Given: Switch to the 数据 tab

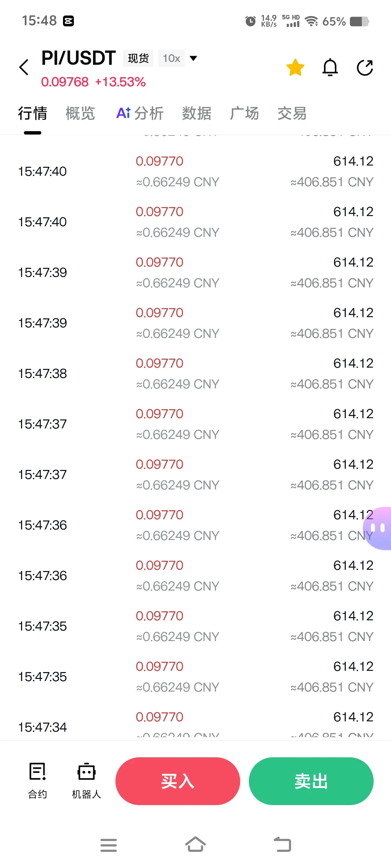Looking at the screenshot, I should (197, 113).
